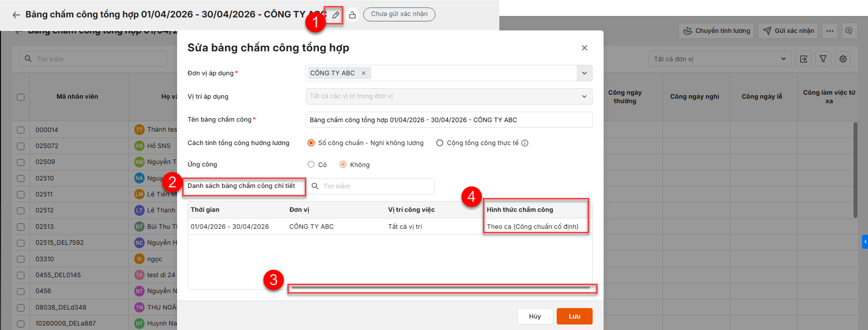Viewport: 868px width, 330px height.
Task: Check the row checkbox for 03310
Action: 20,259
